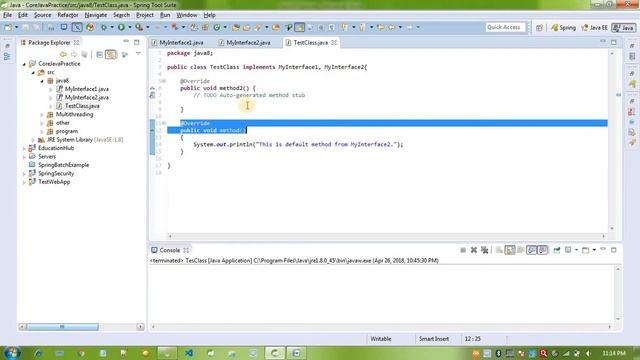This screenshot has width=640, height=360.
Task: Click the Open Type toolbar icon
Action: point(236,27)
